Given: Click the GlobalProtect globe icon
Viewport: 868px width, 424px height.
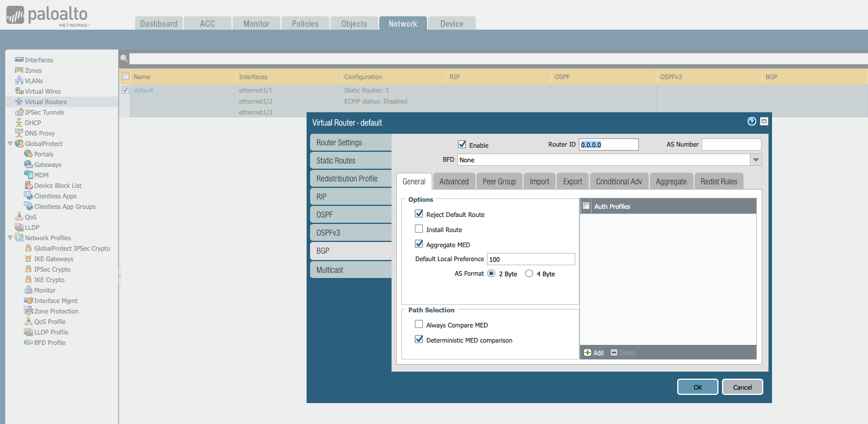Looking at the screenshot, I should 19,144.
